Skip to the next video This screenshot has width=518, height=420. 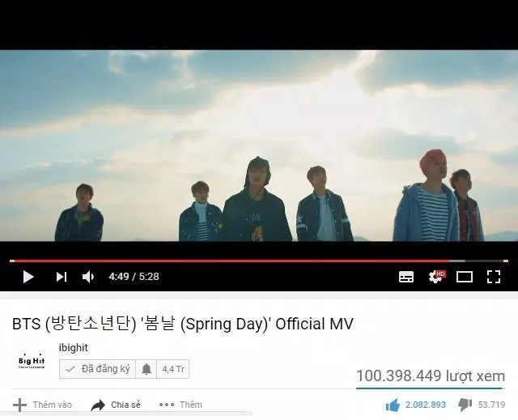[62, 277]
